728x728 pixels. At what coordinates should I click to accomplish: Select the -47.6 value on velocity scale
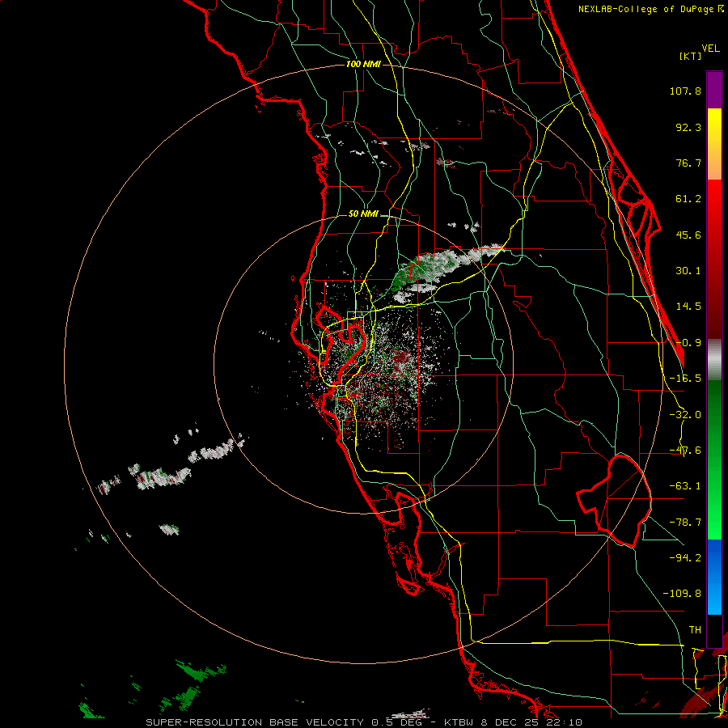[685, 451]
